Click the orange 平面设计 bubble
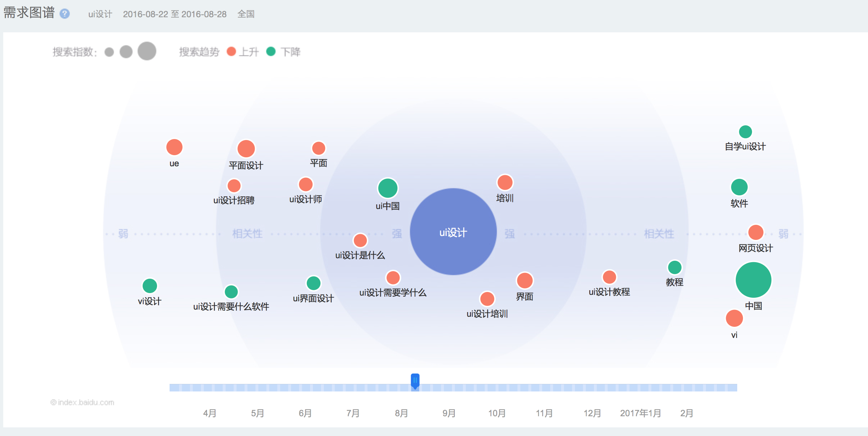 246,149
